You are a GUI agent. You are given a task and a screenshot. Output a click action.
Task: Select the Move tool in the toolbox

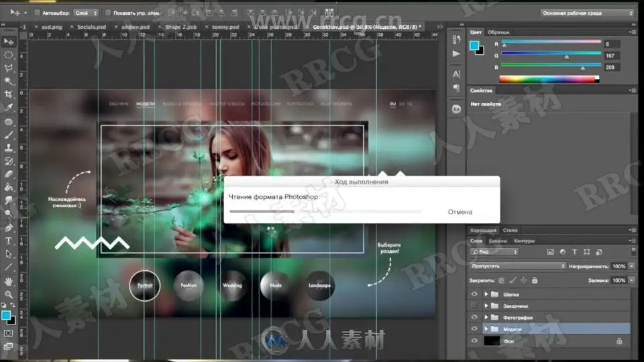coord(9,42)
